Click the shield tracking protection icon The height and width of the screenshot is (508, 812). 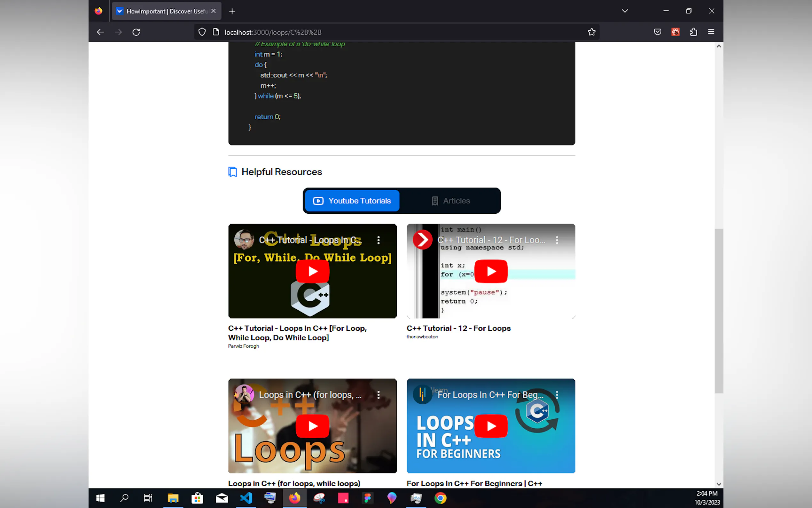(x=202, y=32)
